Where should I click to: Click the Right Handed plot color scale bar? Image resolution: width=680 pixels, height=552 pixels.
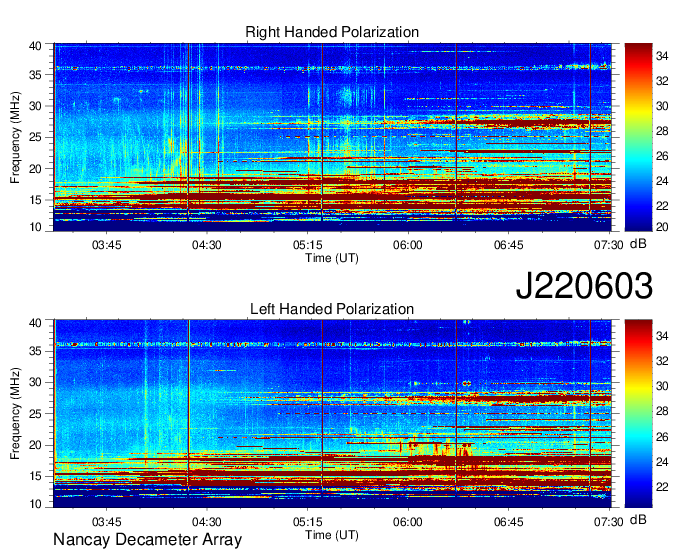(638, 137)
